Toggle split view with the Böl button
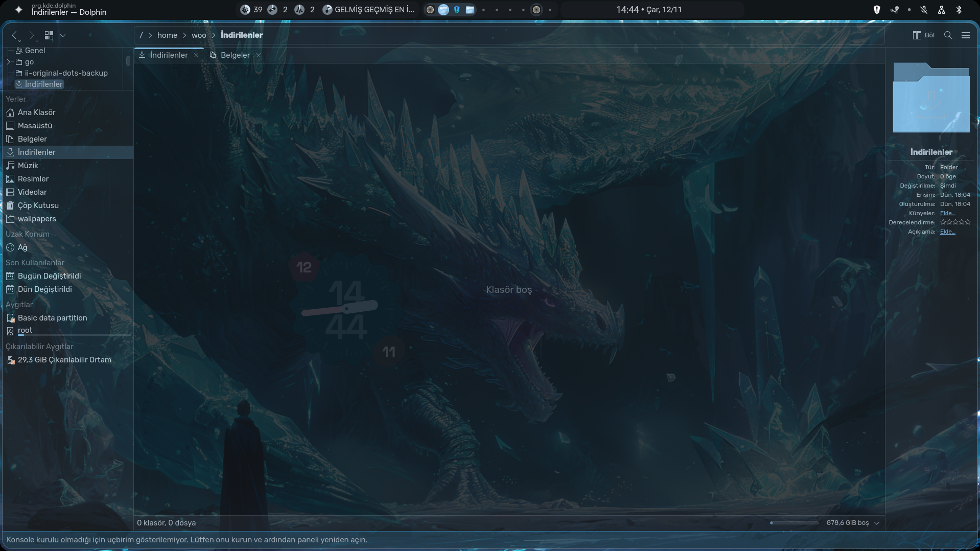980x551 pixels. pyautogui.click(x=924, y=35)
